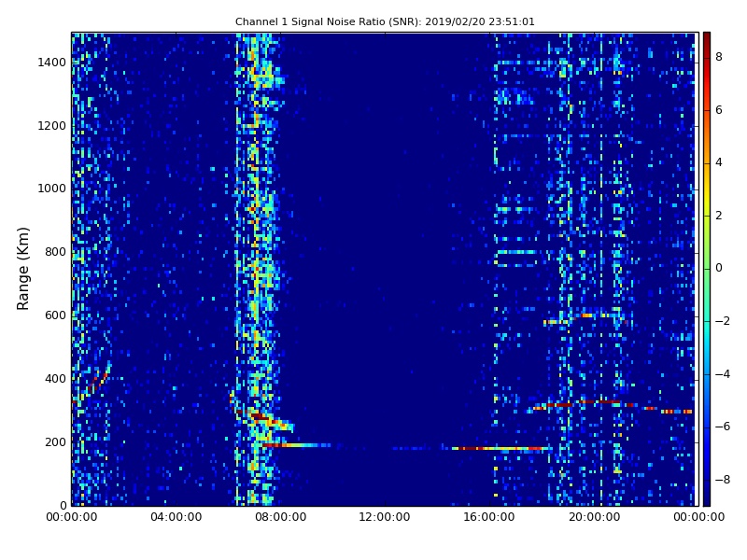Click the plot title showing Channel 1 SNR
This screenshot has height=560, width=747.
[385, 21]
